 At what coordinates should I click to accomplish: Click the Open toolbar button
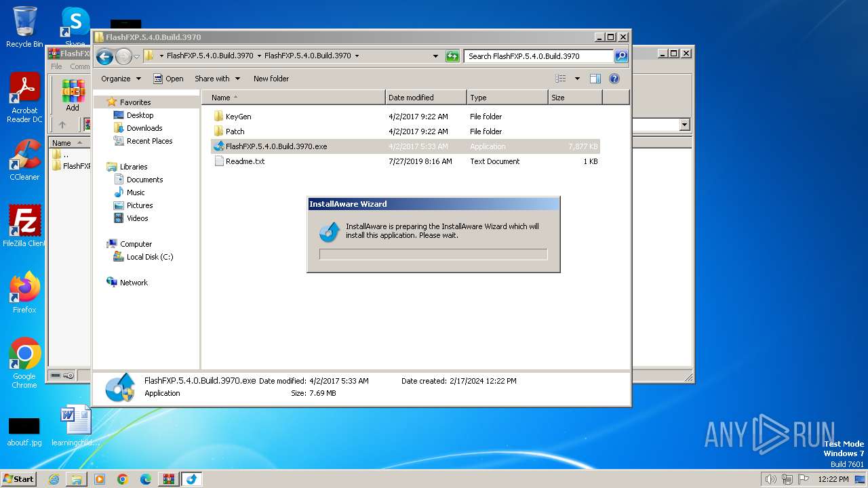[x=168, y=79]
